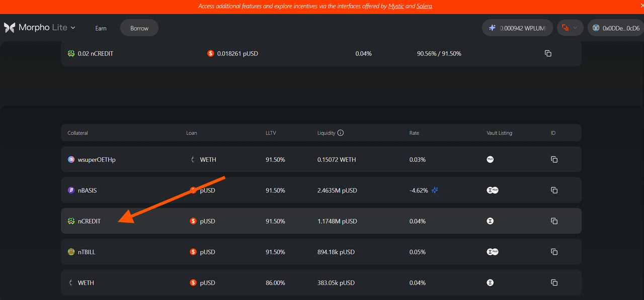Viewport: 644px width, 300px height.
Task: Open the 0x0DDe wallet account button
Action: tap(616, 28)
